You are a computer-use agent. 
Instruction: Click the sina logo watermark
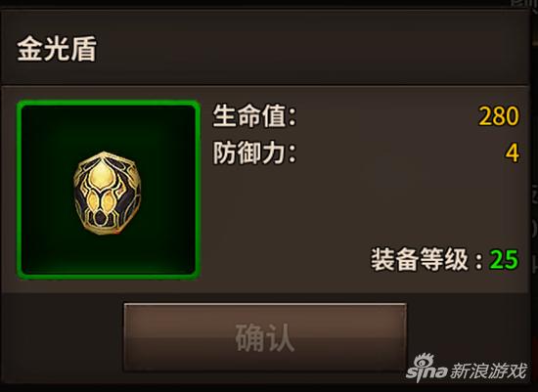426,367
